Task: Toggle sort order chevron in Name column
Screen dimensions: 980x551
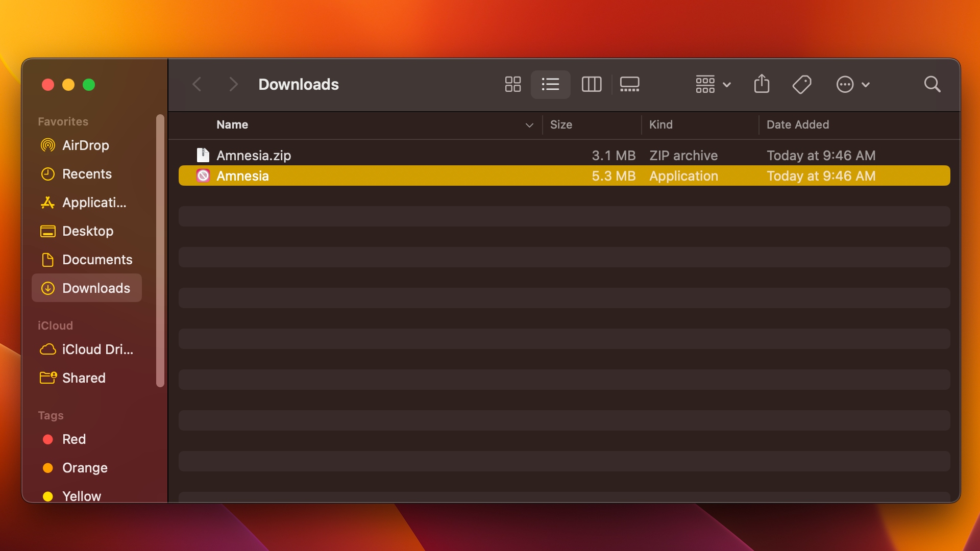Action: click(529, 125)
